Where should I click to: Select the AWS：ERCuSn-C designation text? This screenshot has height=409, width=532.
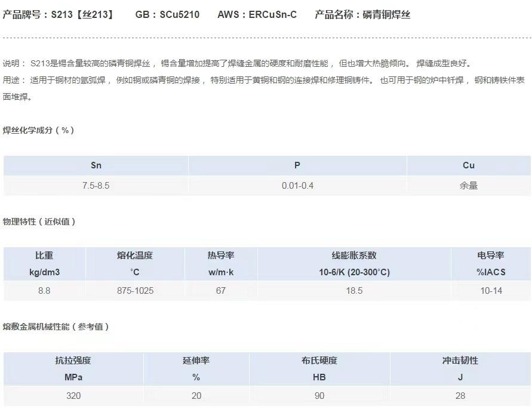(257, 14)
